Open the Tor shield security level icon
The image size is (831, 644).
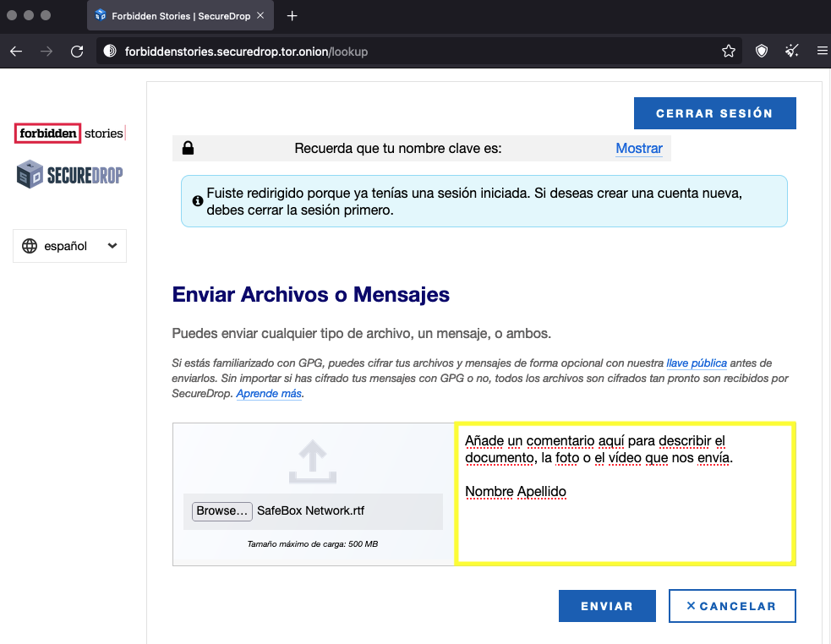click(762, 52)
